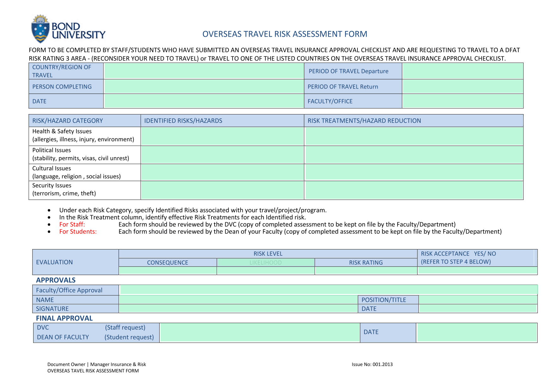Select the Person Completing input field
The width and height of the screenshot is (554, 392).
coord(204,86)
